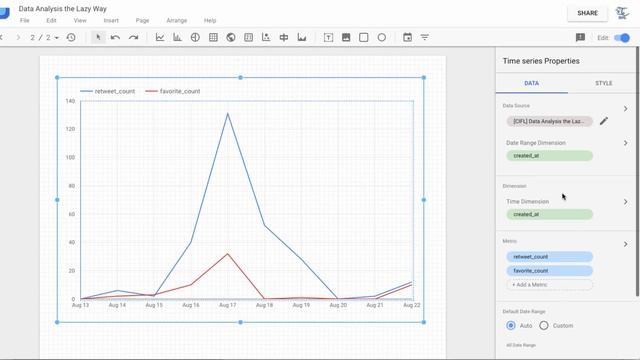Viewport: 640px width, 360px height.
Task: Select the favorite_count metric chip
Action: pyautogui.click(x=549, y=271)
